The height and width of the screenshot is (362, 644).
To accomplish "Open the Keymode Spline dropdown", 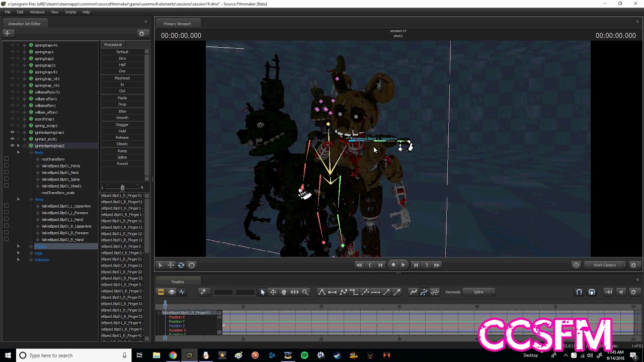I will tap(479, 292).
